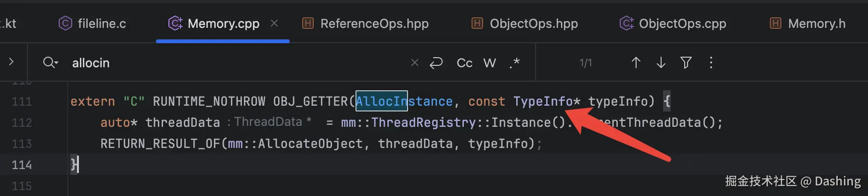Click line number 113 in gutter
Screen dimensions: 868x196
tap(22, 144)
